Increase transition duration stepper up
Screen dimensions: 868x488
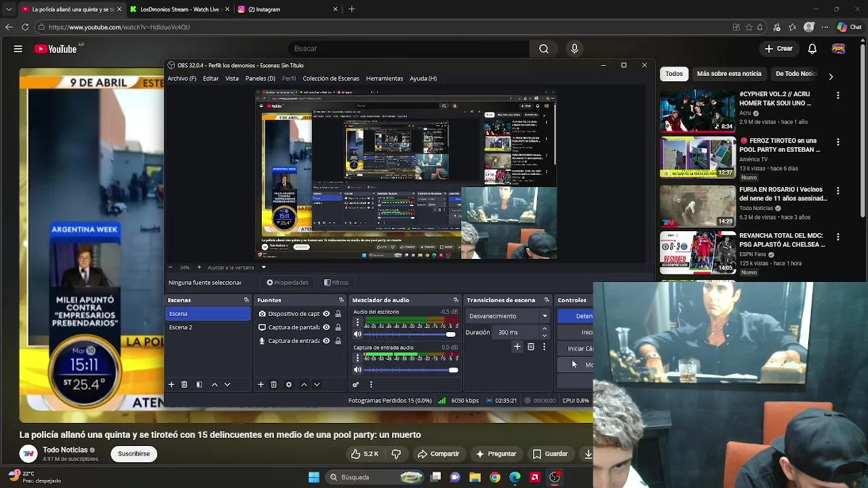click(x=544, y=329)
